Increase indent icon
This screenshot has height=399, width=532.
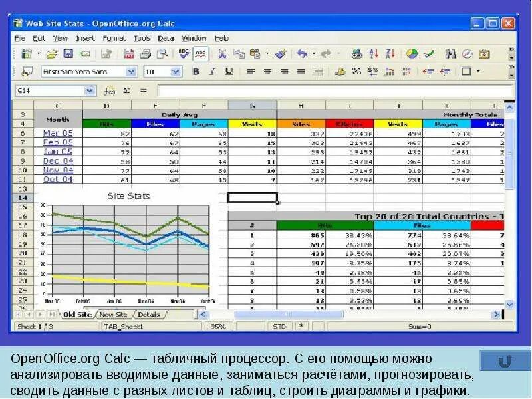pos(445,72)
